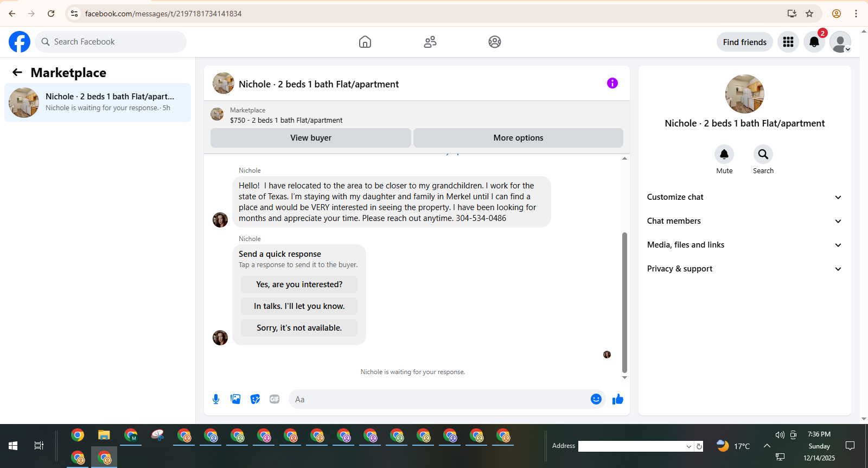Send quick reply 'In talks. I'll let you know.'
The height and width of the screenshot is (468, 868).
tap(299, 306)
